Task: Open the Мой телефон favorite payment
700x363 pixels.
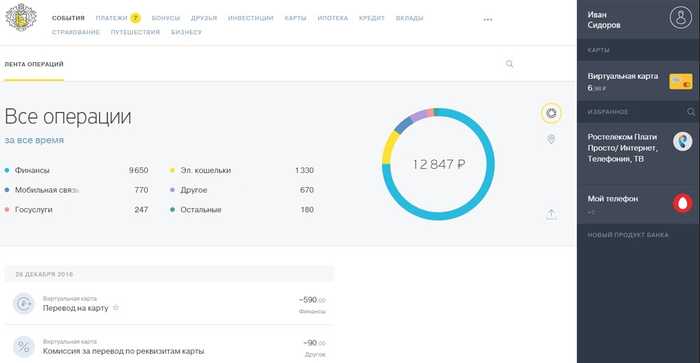Action: pos(638,203)
